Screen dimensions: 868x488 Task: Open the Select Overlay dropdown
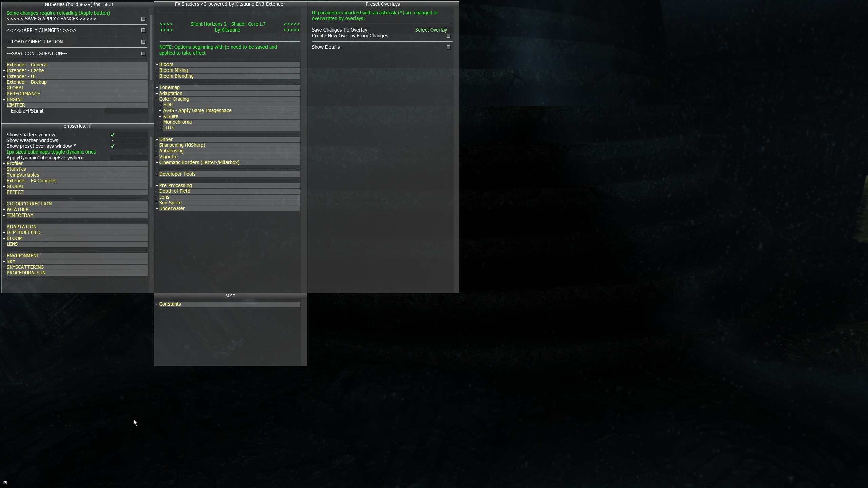(431, 30)
